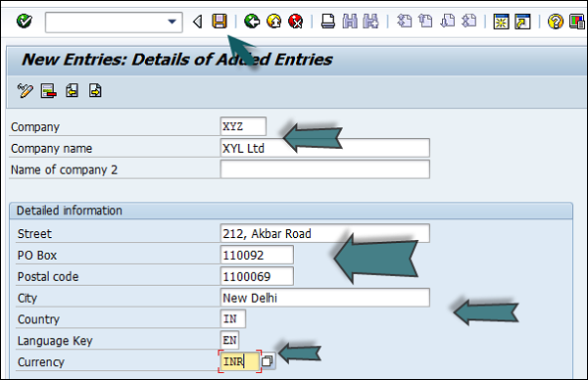Customize local layout monitor icon
The width and height of the screenshot is (588, 380).
[x=577, y=22]
